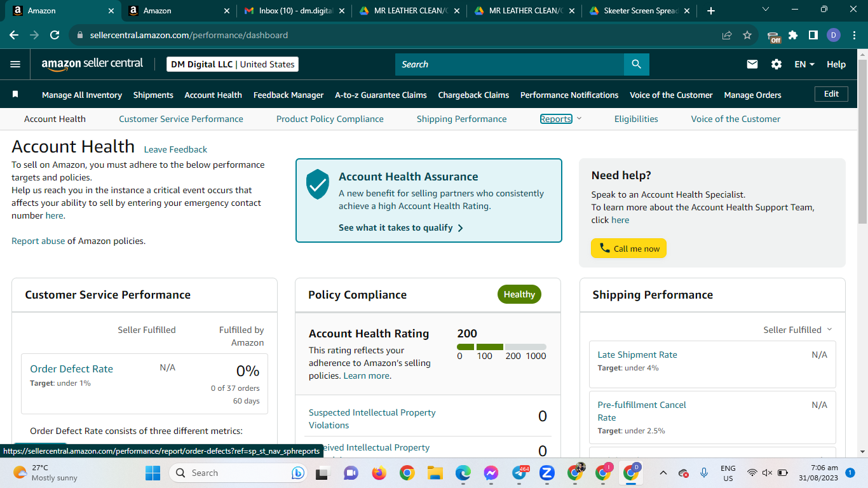Switch to the Product Policy Compliance tab
The width and height of the screenshot is (868, 488).
pos(330,119)
